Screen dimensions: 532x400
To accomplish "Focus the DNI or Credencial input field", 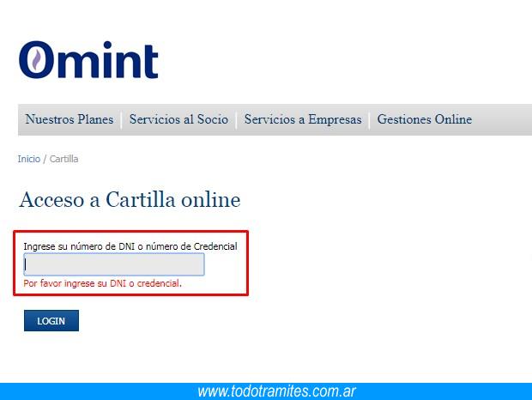I will pos(114,264).
